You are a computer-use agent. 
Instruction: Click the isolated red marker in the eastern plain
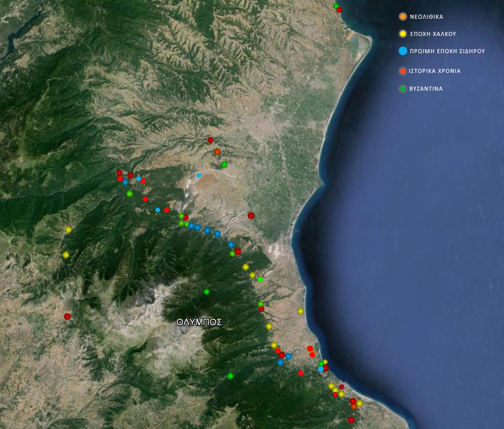[x=251, y=216]
